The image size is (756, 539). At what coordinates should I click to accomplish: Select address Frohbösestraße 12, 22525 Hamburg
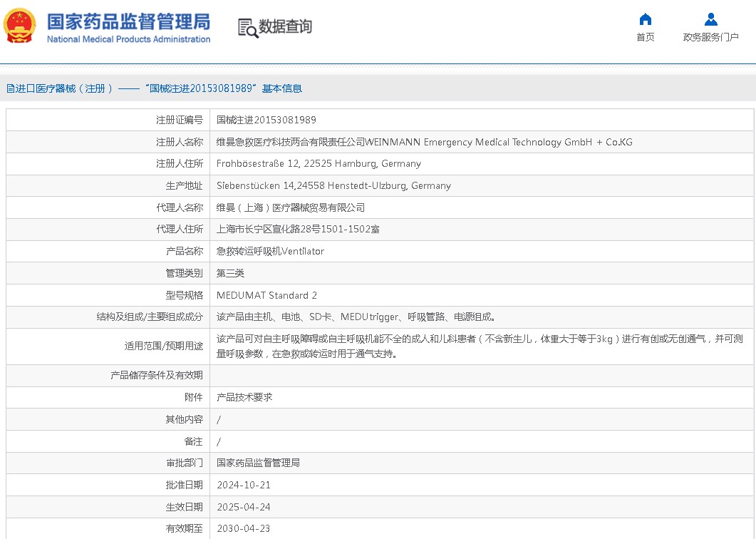(x=319, y=163)
